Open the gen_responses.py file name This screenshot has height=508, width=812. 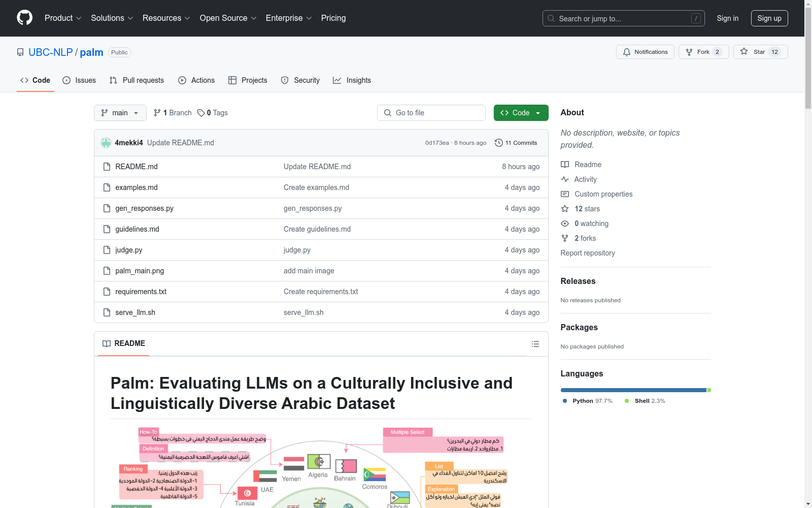pyautogui.click(x=145, y=208)
